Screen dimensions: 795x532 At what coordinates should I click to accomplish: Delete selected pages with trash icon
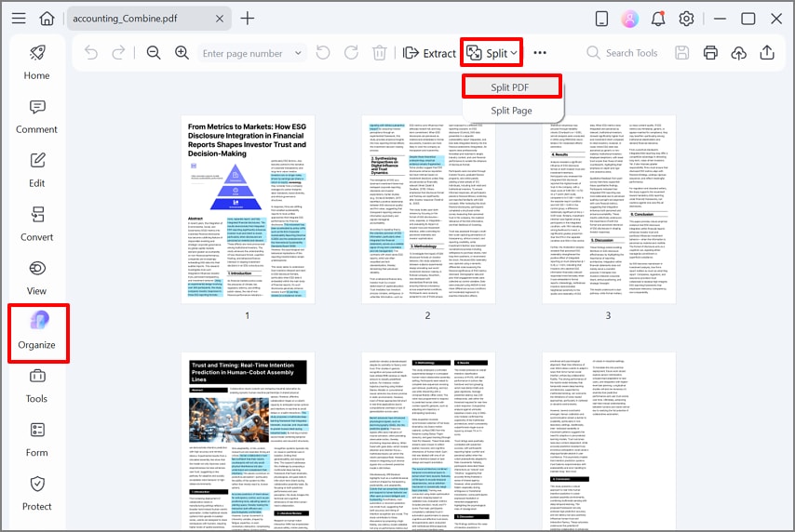tap(379, 53)
